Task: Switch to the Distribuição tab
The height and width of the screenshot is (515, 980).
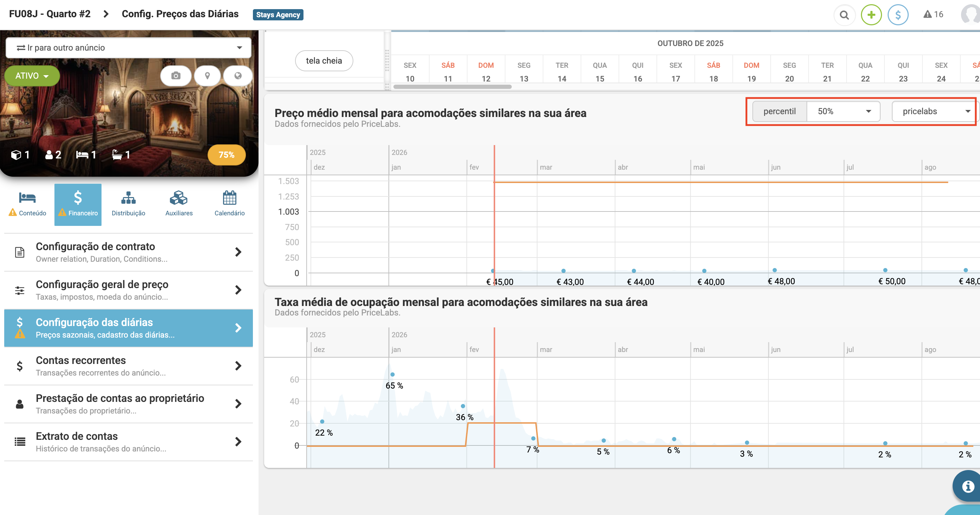Action: point(128,204)
